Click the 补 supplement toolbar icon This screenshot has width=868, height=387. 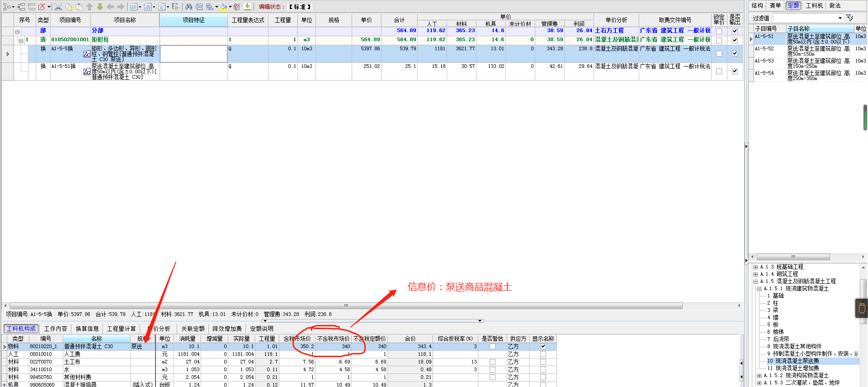click(176, 7)
